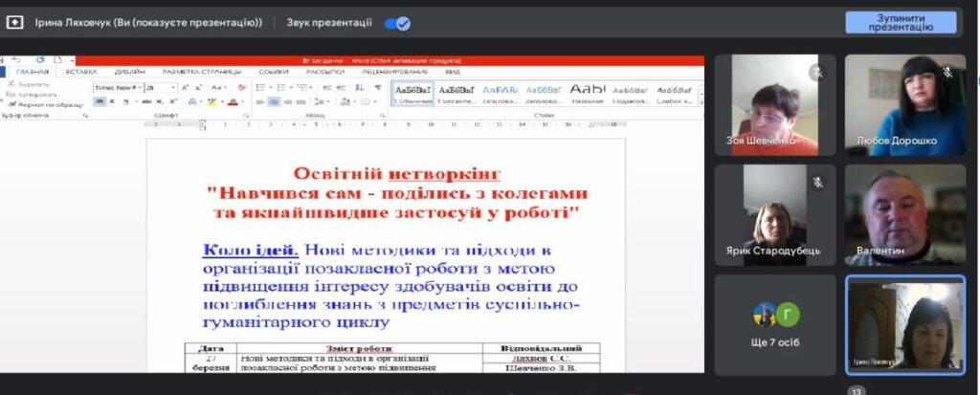Image resolution: width=980 pixels, height=395 pixels.
Task: Click the Cut (Вырезать) command
Action: [28, 84]
